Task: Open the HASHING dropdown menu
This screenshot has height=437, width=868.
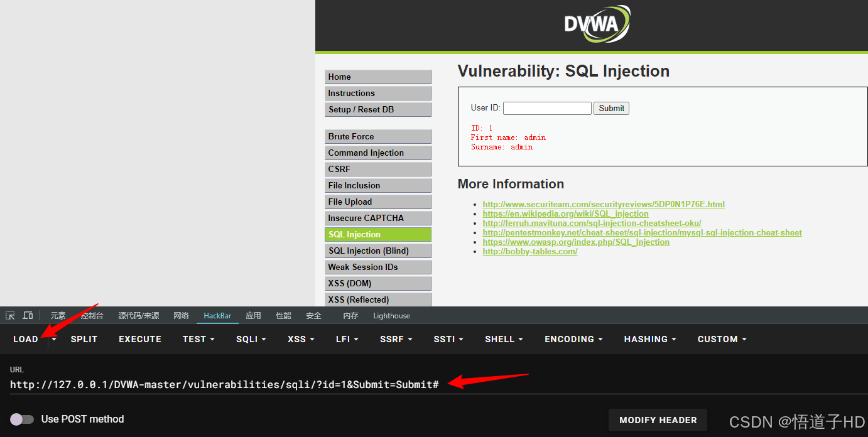Action: [x=650, y=339]
